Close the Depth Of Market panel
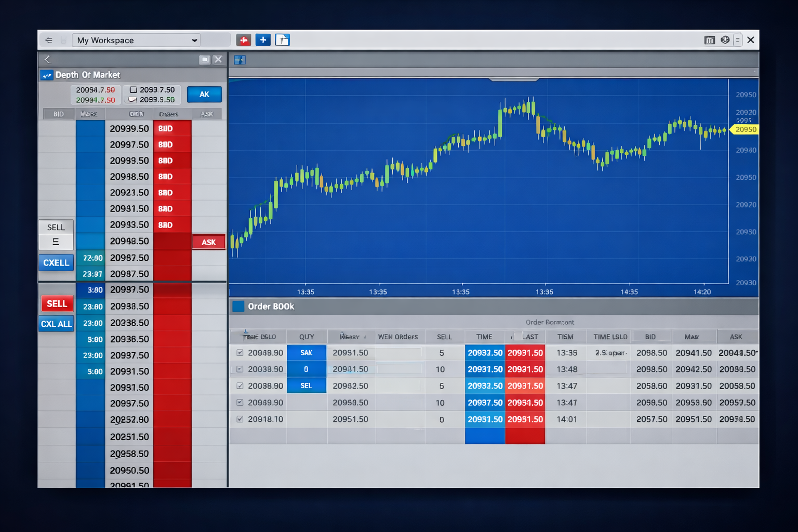This screenshot has width=798, height=532. (218, 59)
